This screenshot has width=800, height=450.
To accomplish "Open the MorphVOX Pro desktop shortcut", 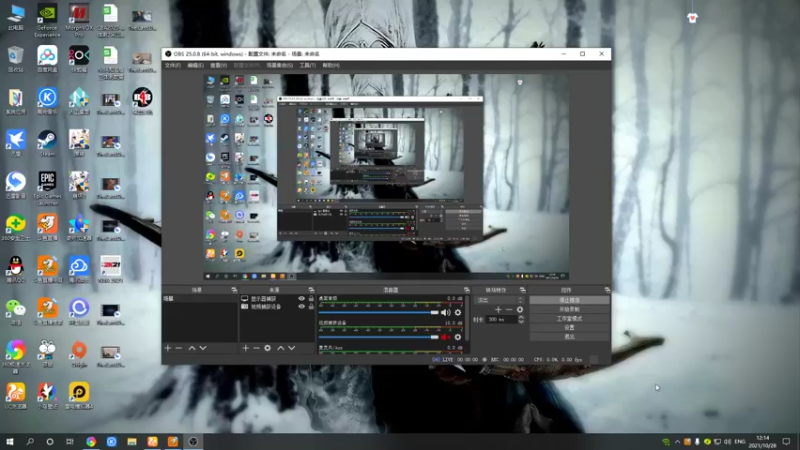I will pyautogui.click(x=79, y=20).
